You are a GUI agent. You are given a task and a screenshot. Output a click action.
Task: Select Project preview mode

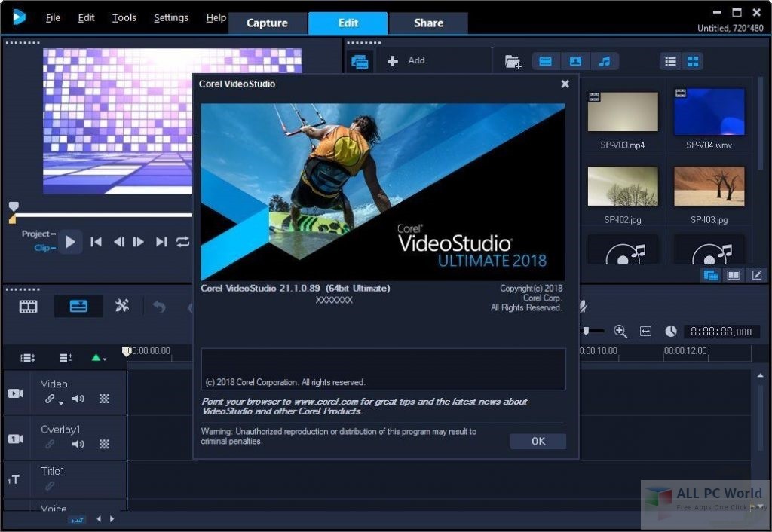[x=38, y=234]
